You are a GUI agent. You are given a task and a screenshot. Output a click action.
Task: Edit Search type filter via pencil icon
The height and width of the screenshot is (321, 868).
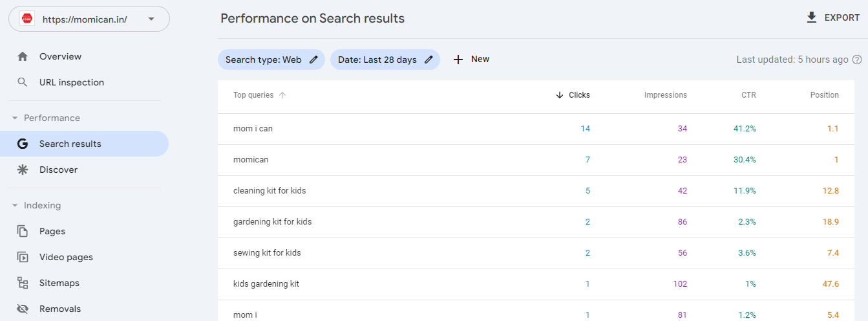tap(313, 60)
